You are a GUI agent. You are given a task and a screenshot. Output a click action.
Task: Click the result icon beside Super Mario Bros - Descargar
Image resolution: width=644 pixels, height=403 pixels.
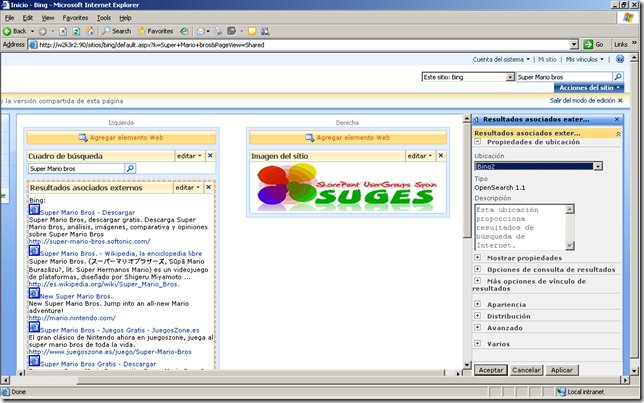pyautogui.click(x=34, y=210)
